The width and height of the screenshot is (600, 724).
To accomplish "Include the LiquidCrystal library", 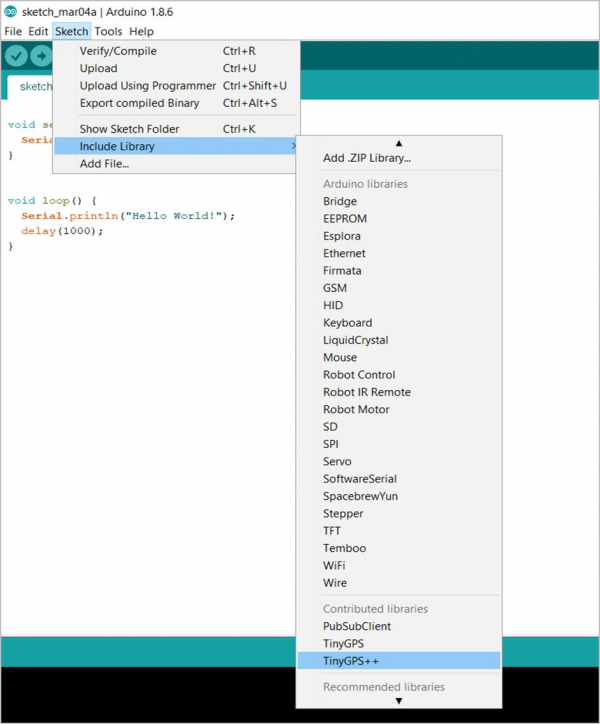I will click(399, 340).
